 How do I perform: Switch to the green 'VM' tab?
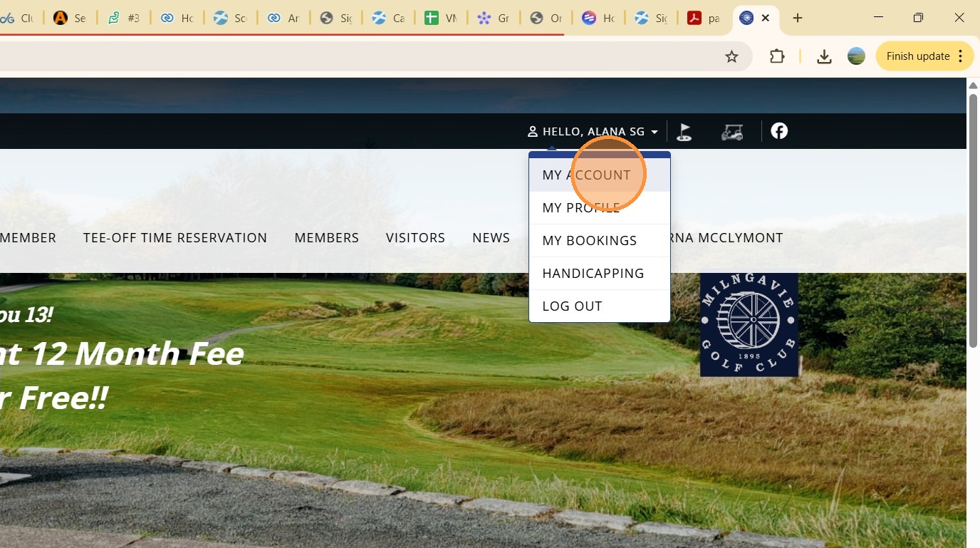point(442,19)
